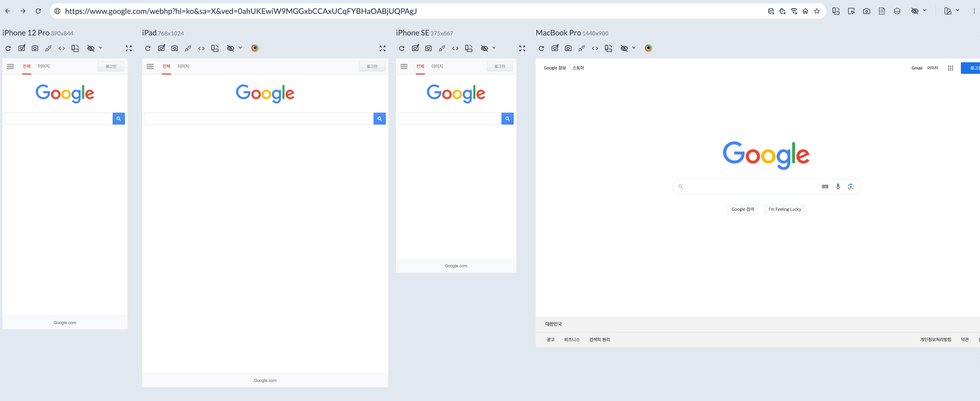The image size is (980, 401).
Task: Expand iPhone SE preview to fullscreen
Action: pyautogui.click(x=522, y=48)
